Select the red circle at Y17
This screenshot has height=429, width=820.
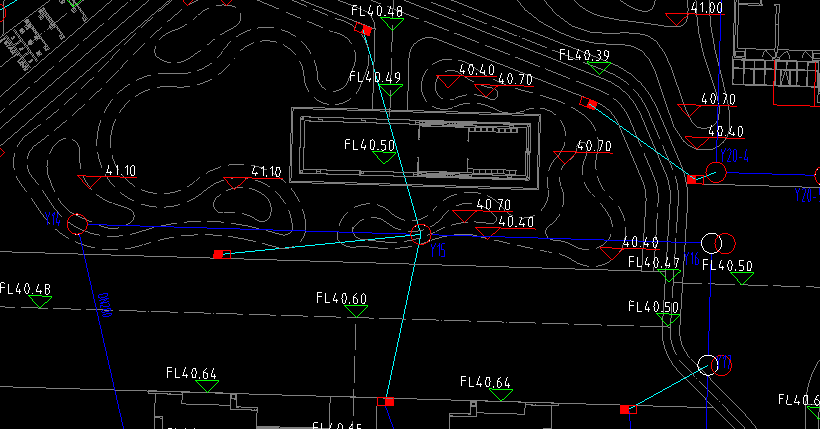point(722,365)
